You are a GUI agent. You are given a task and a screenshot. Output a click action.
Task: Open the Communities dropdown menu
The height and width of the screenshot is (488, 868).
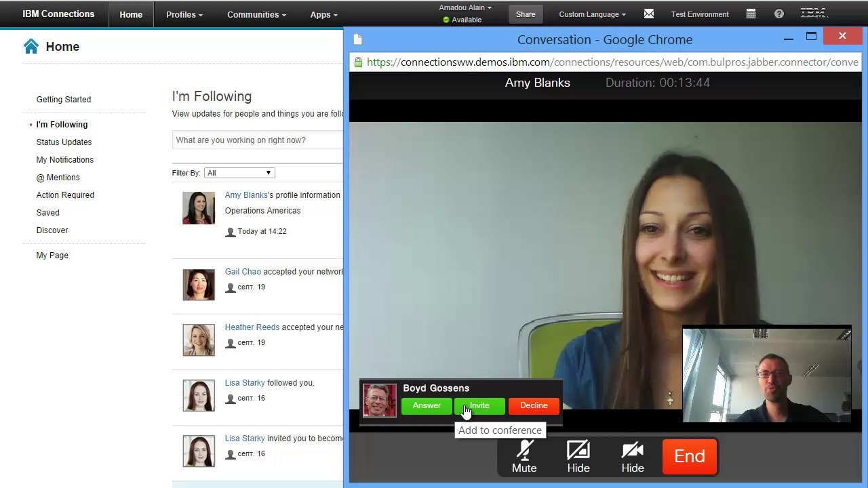click(256, 14)
